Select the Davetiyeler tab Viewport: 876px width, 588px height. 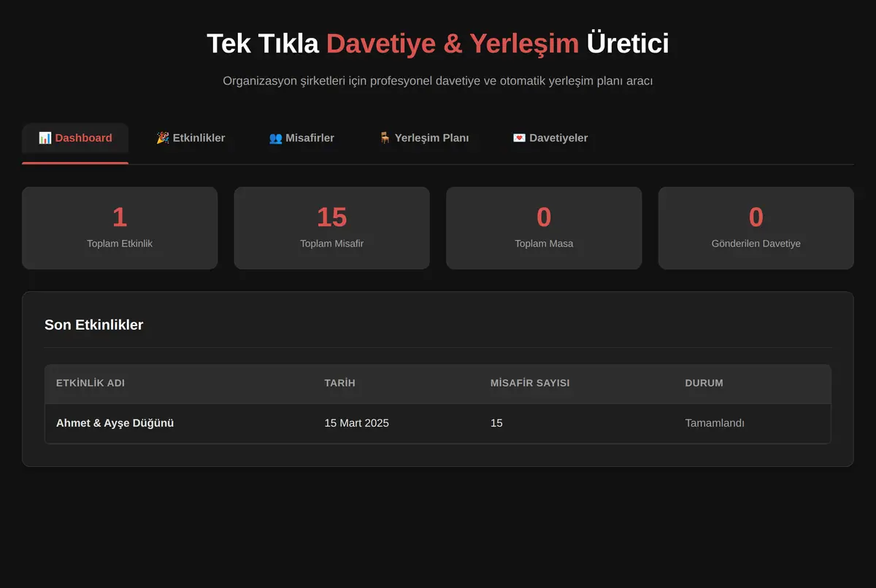point(550,138)
